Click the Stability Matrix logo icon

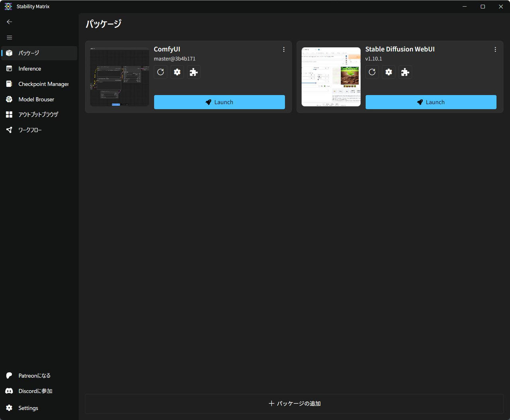[8, 6]
